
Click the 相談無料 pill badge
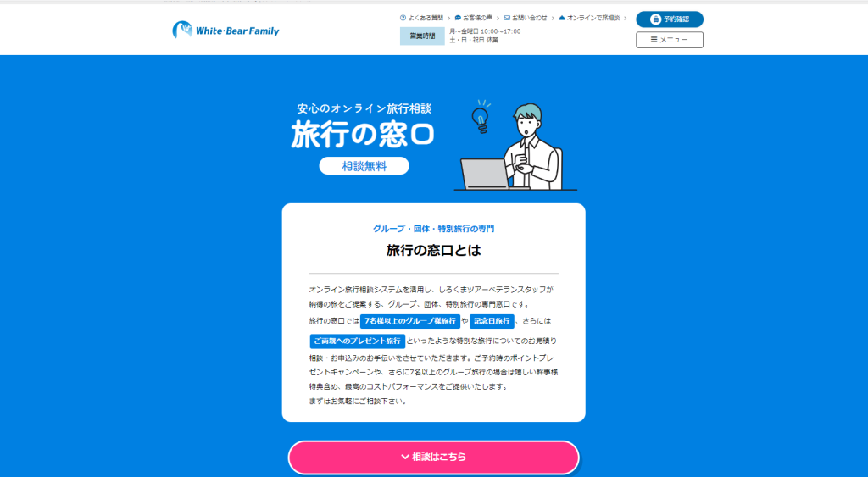coord(364,166)
